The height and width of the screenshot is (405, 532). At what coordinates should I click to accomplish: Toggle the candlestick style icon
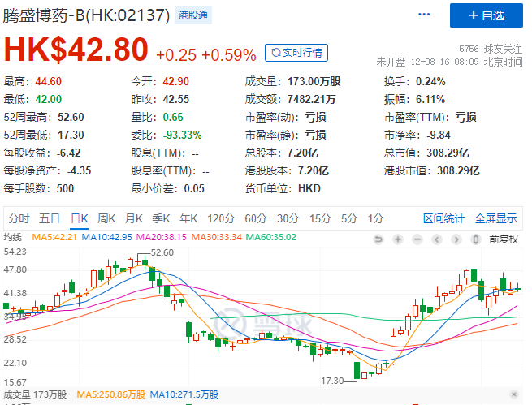(476, 239)
